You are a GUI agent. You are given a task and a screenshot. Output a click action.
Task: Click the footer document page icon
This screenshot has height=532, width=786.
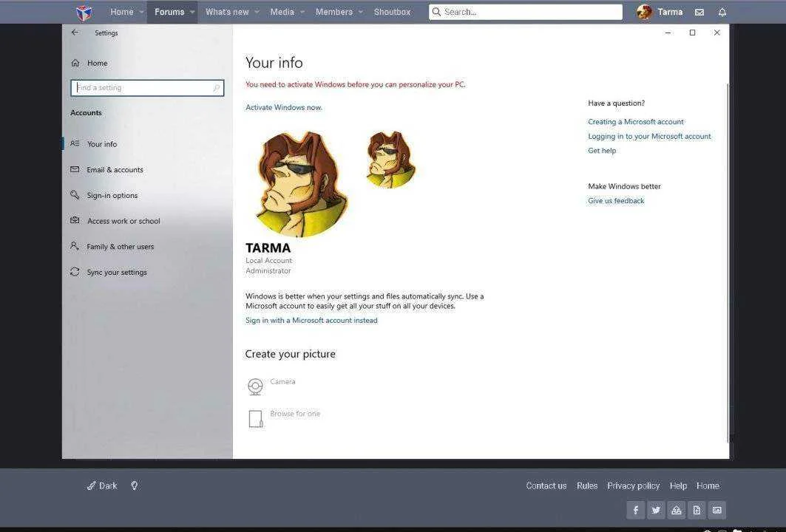pyautogui.click(x=697, y=510)
